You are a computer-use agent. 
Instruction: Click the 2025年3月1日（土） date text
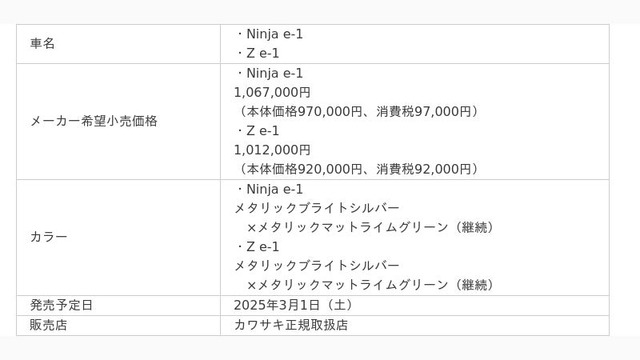click(295, 305)
